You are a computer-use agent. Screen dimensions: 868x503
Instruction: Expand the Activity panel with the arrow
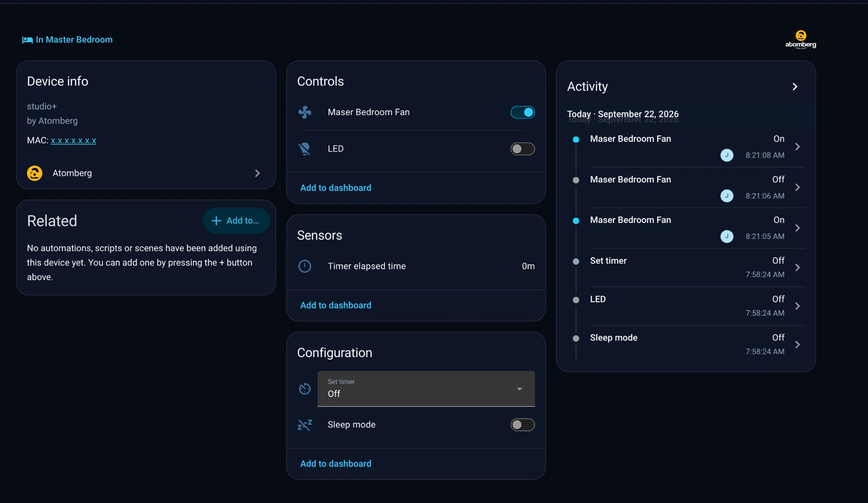795,87
